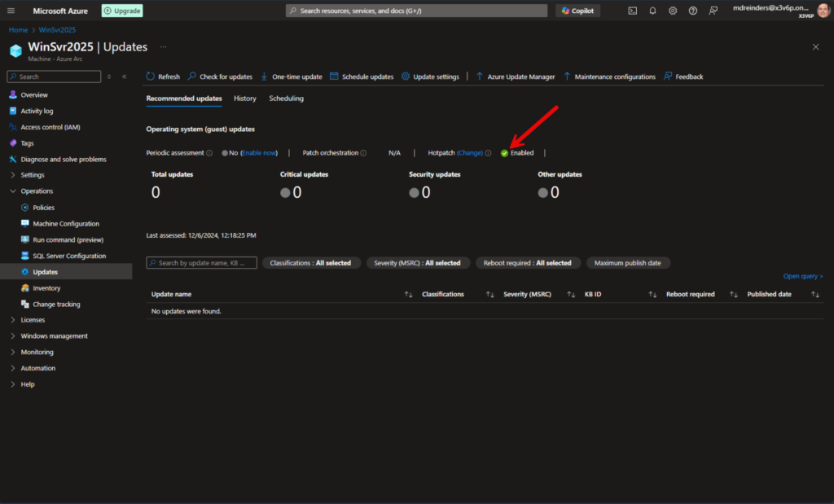
Task: Close the Updates blade
Action: [815, 46]
